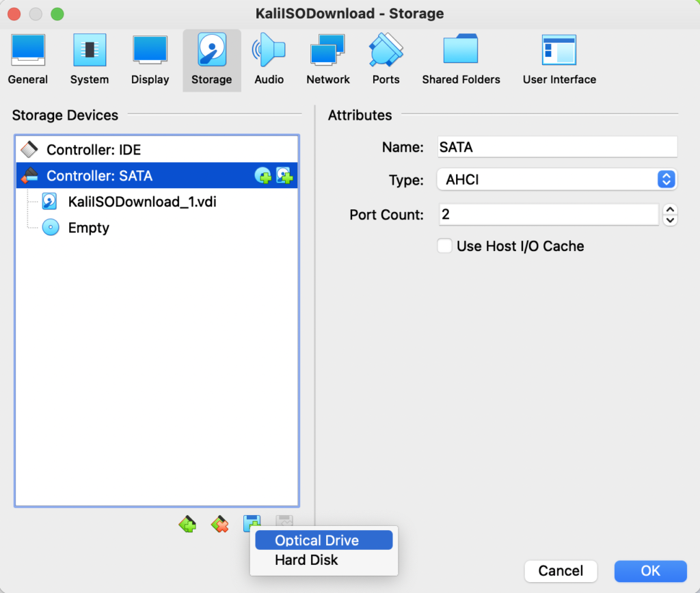Screen dimensions: 700x593
Task: Open the User Interface section
Action: tap(559, 60)
